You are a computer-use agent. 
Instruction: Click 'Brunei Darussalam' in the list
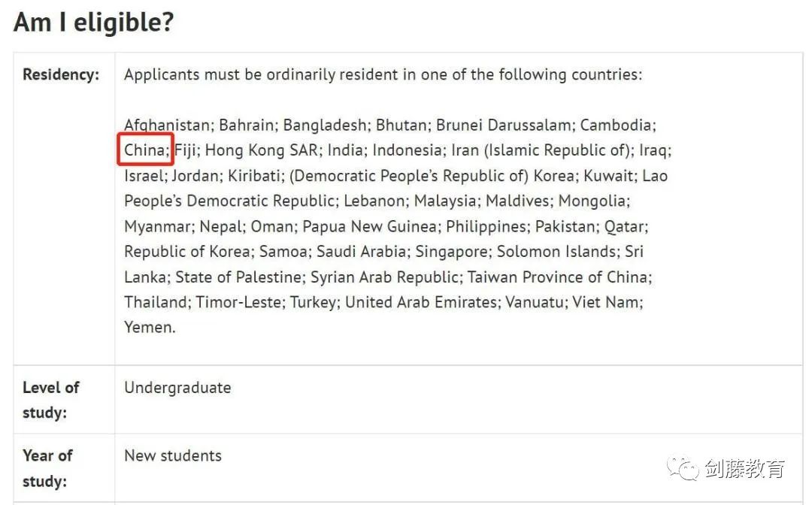point(503,125)
